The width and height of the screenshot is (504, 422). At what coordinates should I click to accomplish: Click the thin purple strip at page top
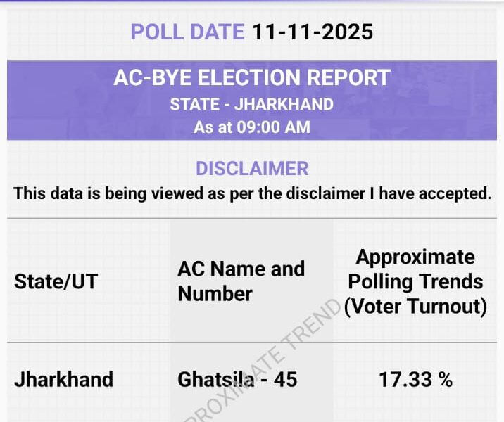pyautogui.click(x=252, y=2)
